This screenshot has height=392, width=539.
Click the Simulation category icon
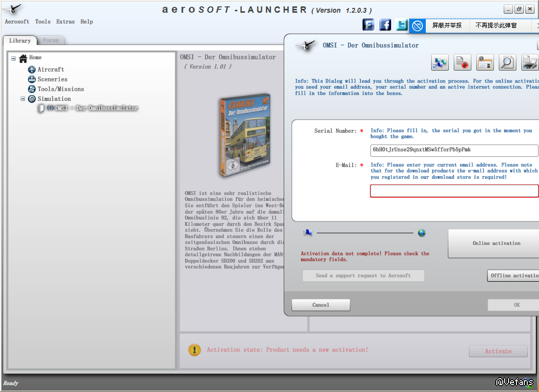tap(32, 98)
